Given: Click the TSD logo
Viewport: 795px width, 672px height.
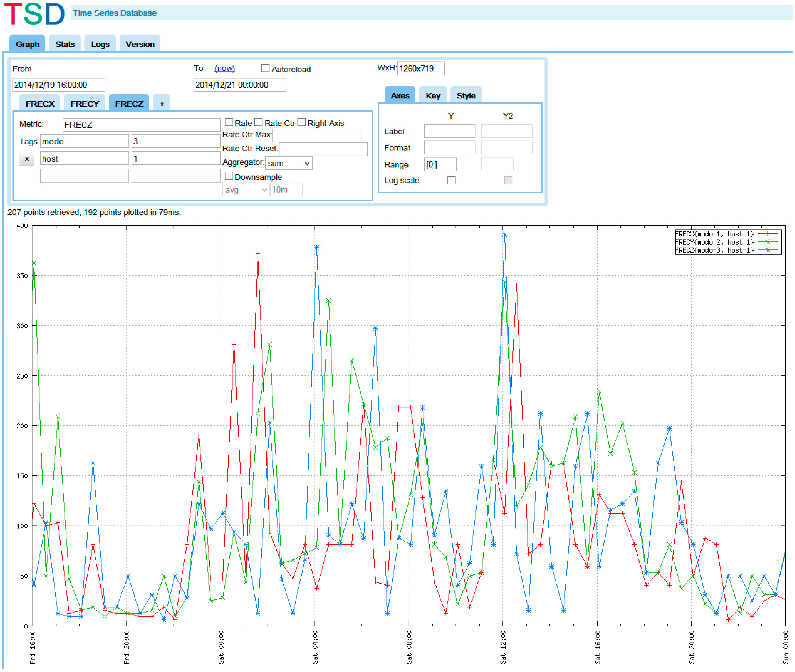Looking at the screenshot, I should (34, 14).
